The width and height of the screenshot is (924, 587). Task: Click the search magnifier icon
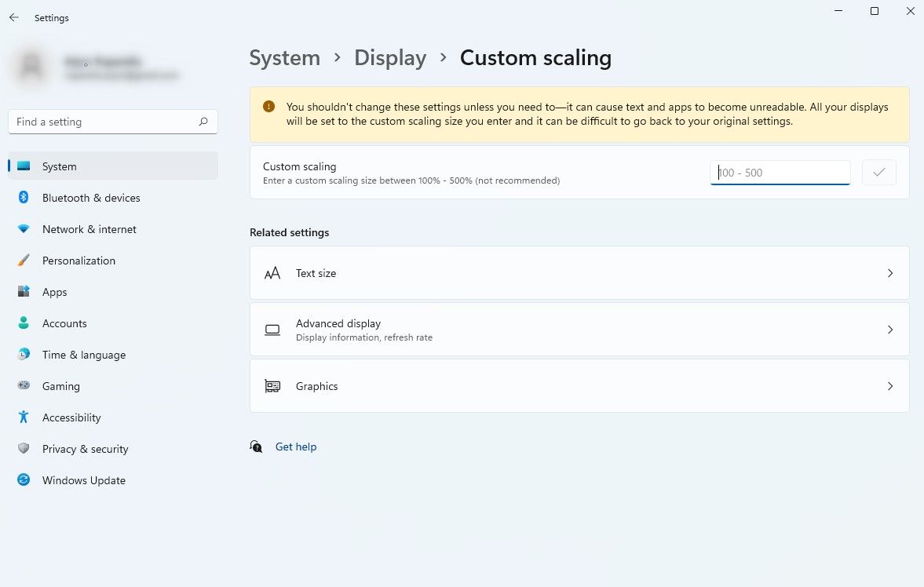tap(203, 122)
